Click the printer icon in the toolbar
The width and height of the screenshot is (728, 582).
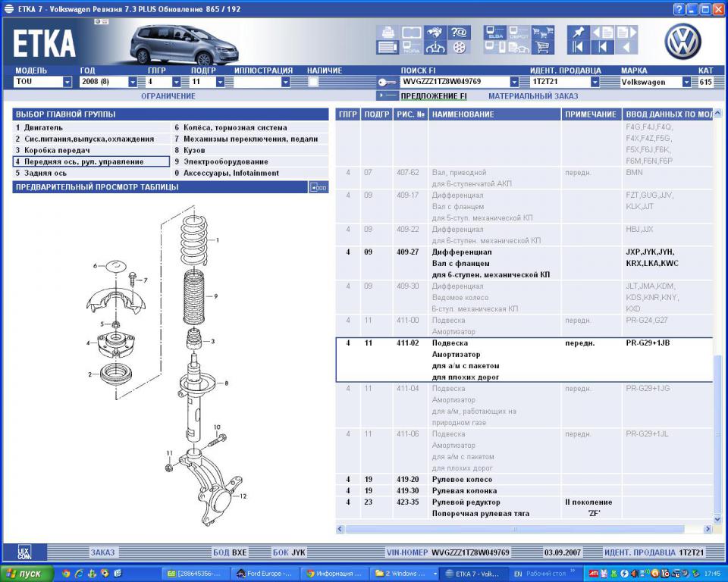(388, 33)
